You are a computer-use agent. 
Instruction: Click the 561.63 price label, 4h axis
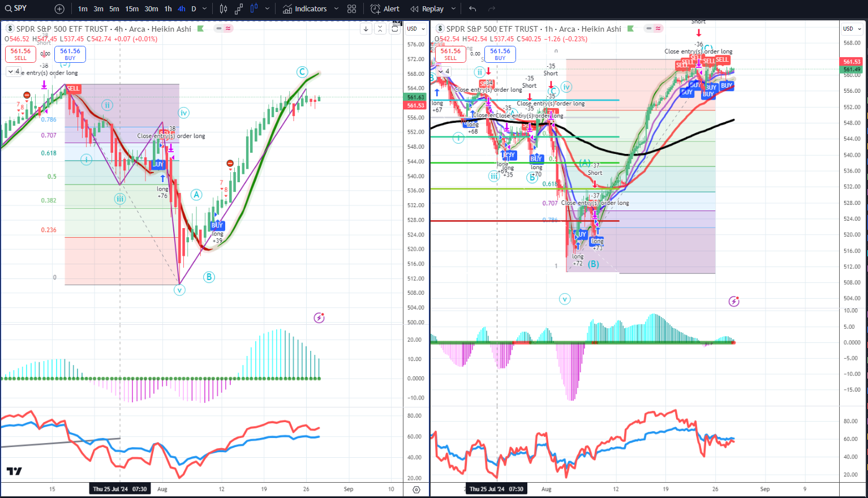click(416, 97)
